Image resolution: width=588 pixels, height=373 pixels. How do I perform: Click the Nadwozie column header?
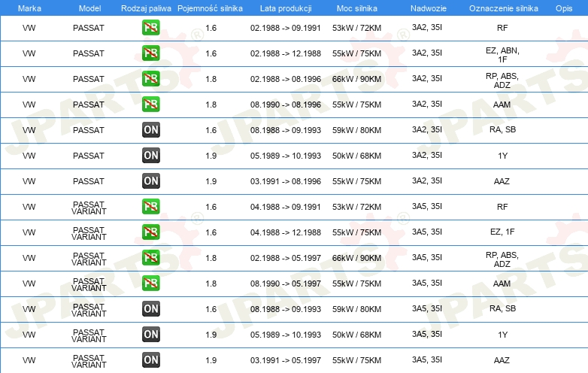point(429,8)
